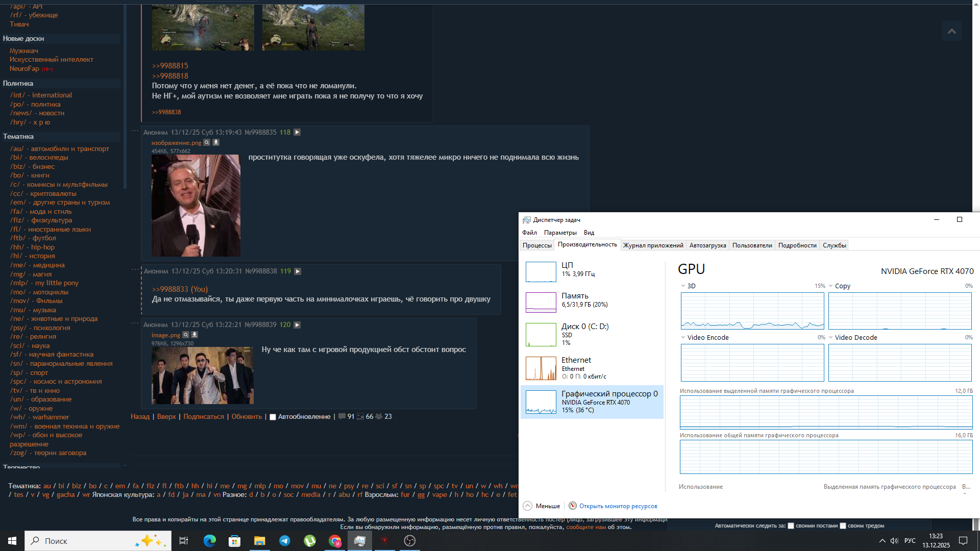The height and width of the screenshot is (551, 980).
Task: Click the Подписаться link
Action: 203,416
